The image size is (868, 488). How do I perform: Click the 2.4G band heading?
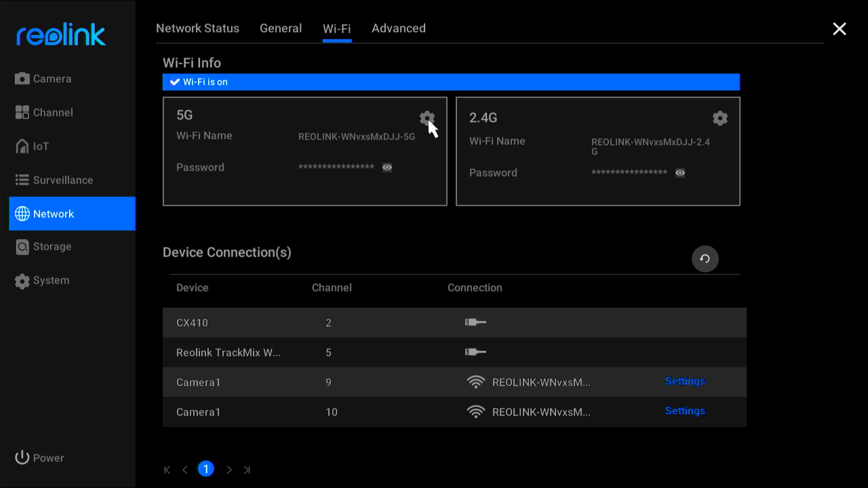(x=483, y=118)
